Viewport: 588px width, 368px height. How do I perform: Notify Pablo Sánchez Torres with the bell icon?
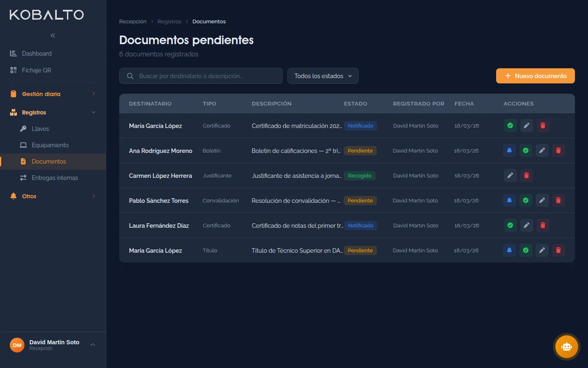pos(509,200)
